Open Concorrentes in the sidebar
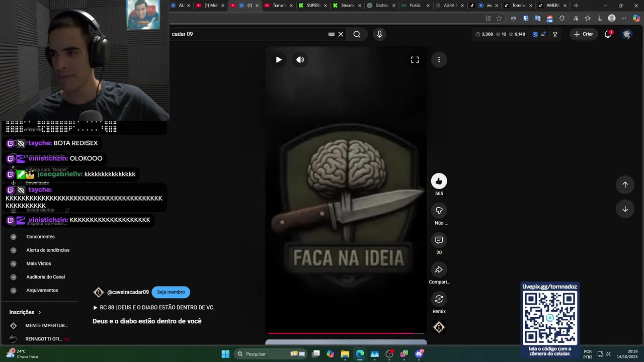The height and width of the screenshot is (362, 644). pos(40,237)
